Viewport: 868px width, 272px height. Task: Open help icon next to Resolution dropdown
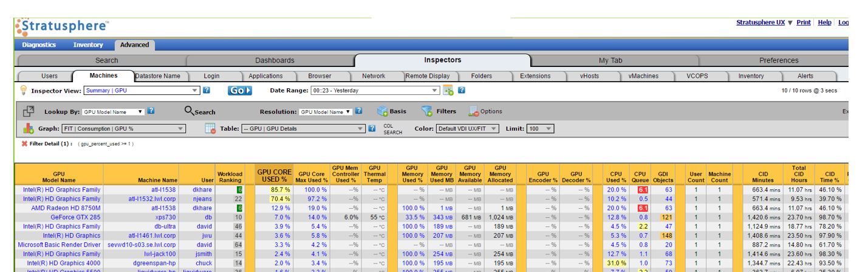pos(359,111)
